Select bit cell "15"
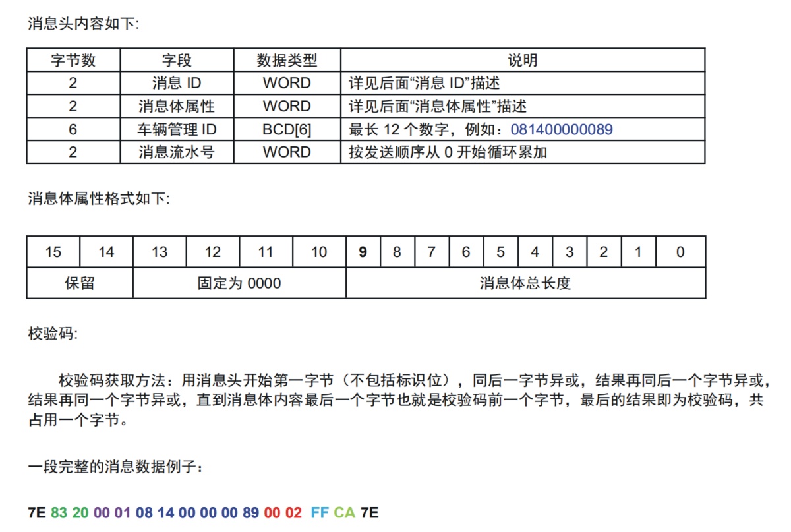 (53, 252)
